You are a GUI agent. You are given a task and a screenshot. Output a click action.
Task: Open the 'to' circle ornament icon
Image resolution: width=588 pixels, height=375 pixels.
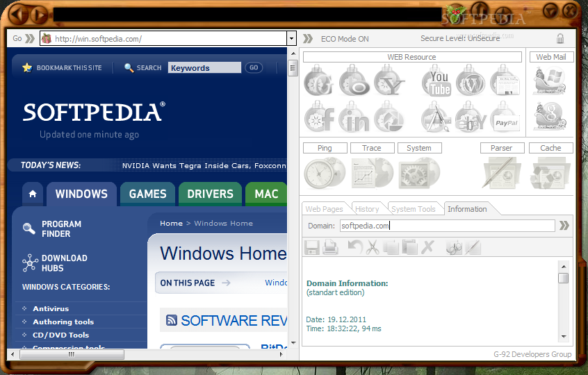[x=354, y=81]
